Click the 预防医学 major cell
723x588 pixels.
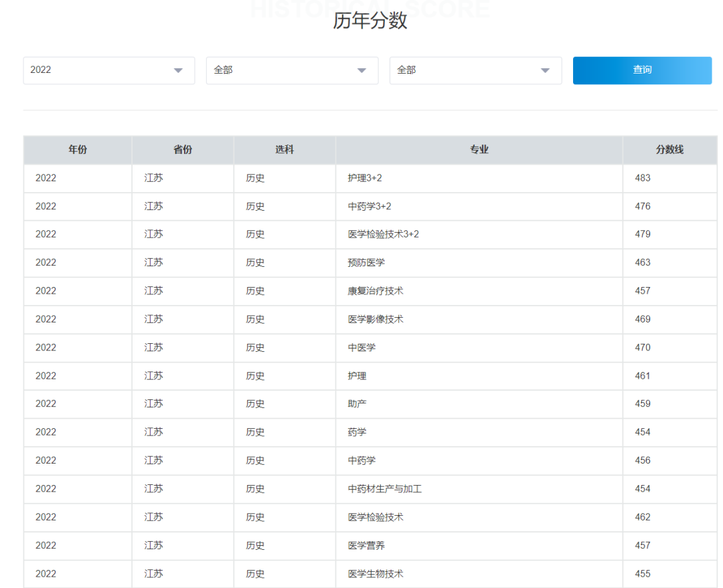[366, 263]
